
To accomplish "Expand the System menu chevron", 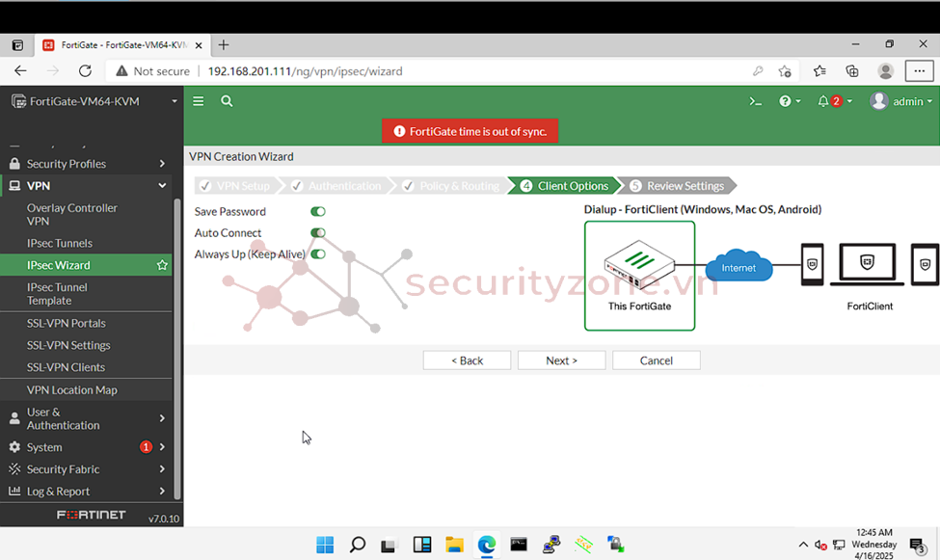I will click(x=162, y=447).
